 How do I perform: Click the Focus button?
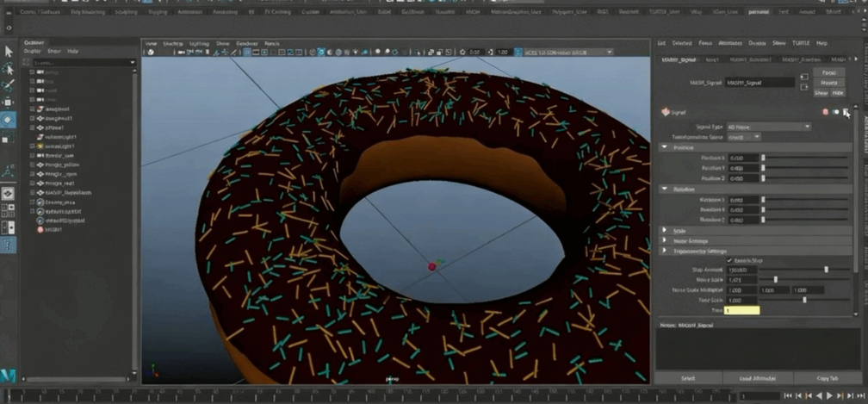point(828,72)
